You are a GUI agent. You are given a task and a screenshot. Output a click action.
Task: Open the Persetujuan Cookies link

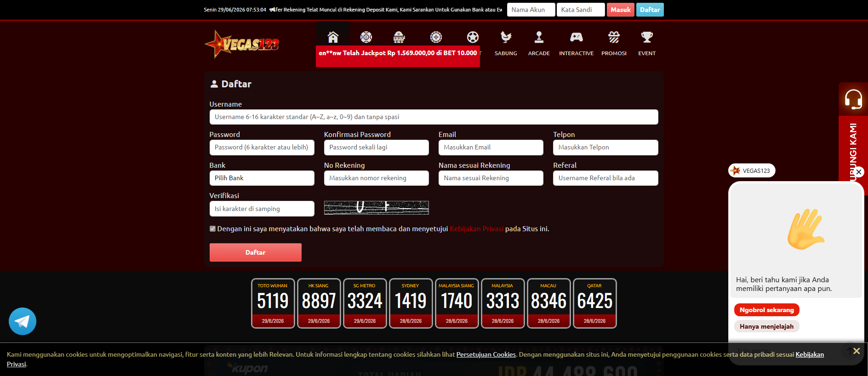[486, 354]
